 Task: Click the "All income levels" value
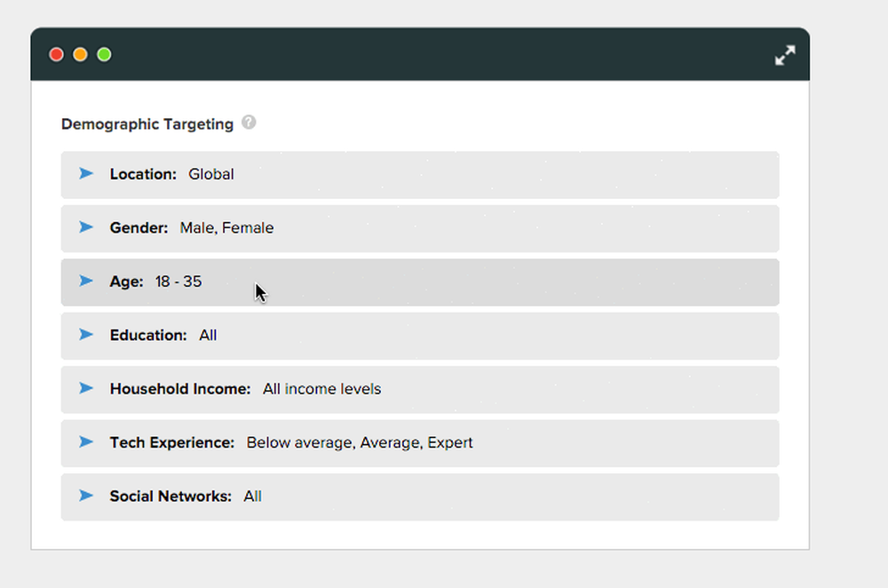(x=321, y=389)
